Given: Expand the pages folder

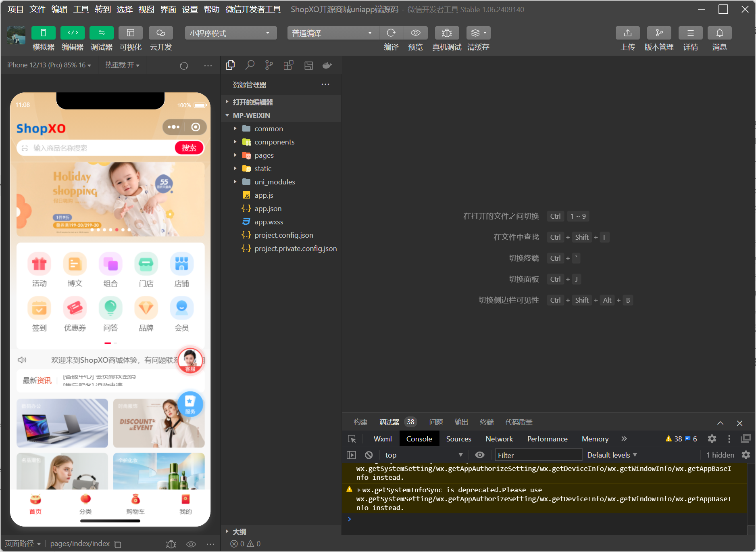Looking at the screenshot, I should pos(281,155).
